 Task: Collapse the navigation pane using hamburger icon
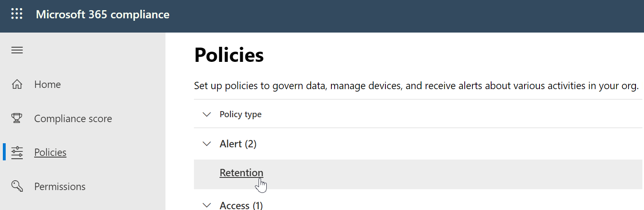tap(17, 50)
